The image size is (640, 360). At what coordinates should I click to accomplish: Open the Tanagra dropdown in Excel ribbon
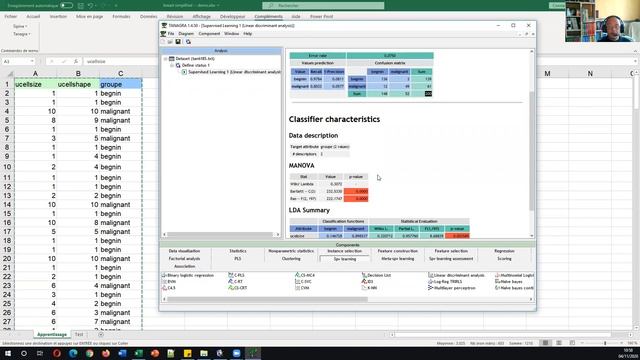pos(22,34)
